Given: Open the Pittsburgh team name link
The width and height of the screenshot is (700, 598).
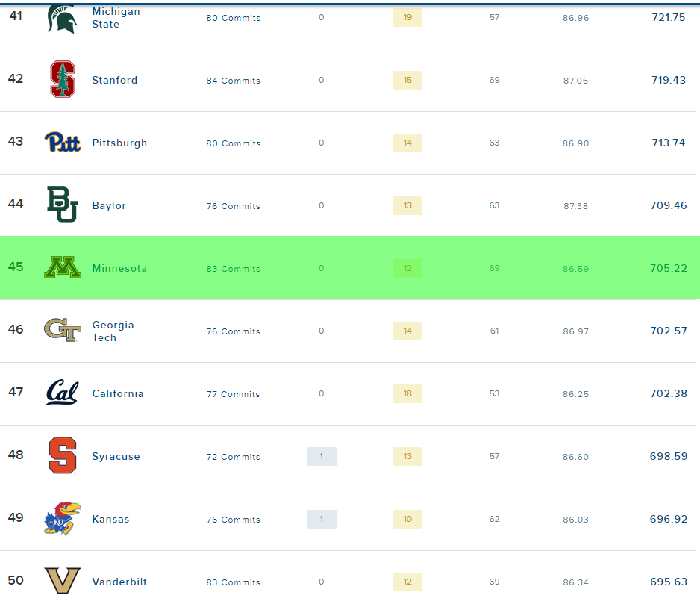Looking at the screenshot, I should point(119,143).
